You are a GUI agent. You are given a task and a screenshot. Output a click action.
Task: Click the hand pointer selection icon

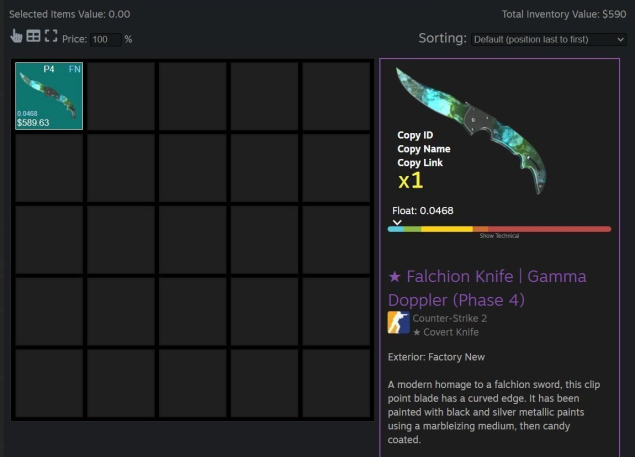pyautogui.click(x=16, y=36)
